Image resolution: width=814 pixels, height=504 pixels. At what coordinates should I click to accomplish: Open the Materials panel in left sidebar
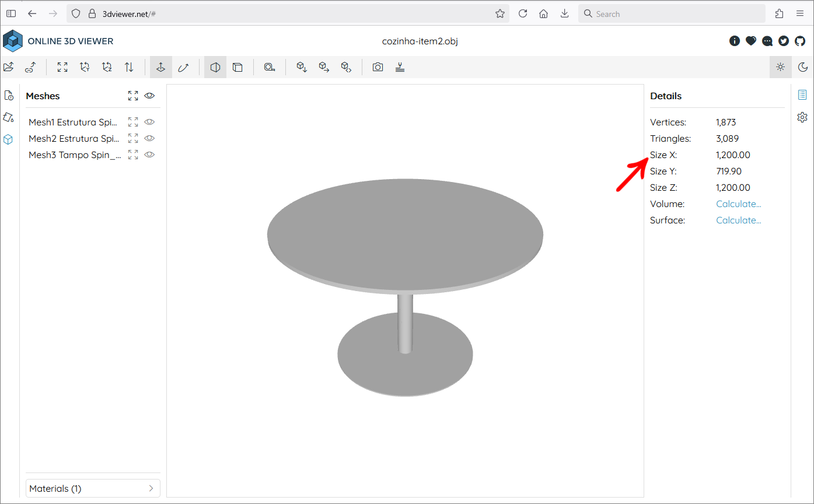9,117
